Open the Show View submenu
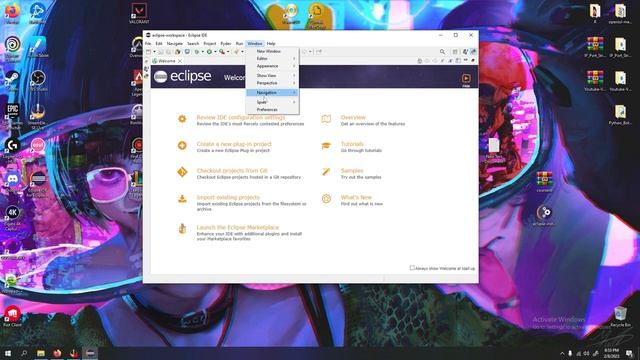Viewport: 640px width, 360px height. pyautogui.click(x=272, y=76)
